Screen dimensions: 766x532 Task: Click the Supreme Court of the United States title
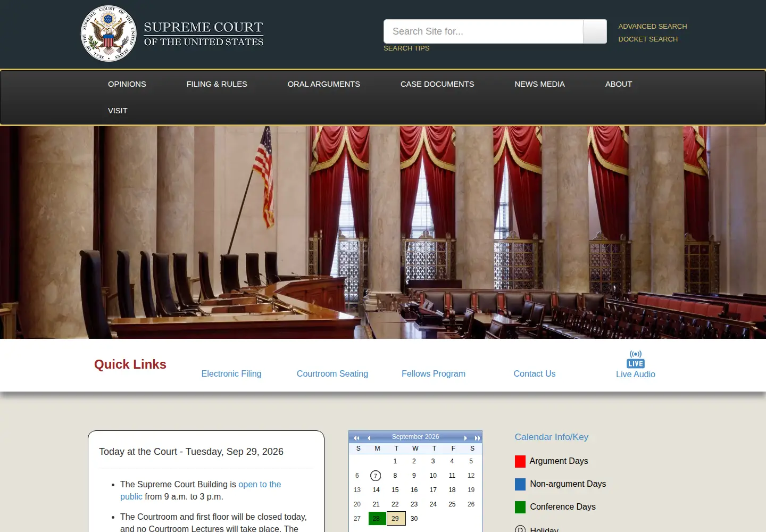[x=204, y=34]
